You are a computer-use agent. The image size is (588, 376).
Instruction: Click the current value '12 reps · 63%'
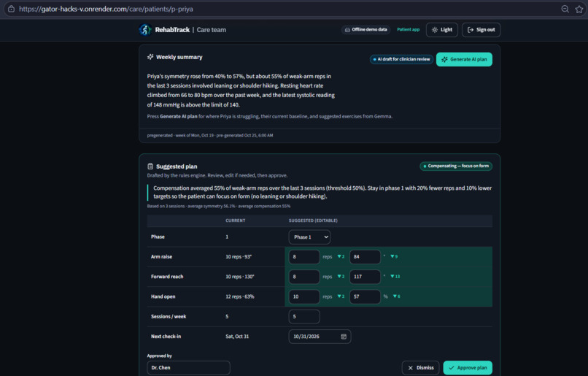239,297
